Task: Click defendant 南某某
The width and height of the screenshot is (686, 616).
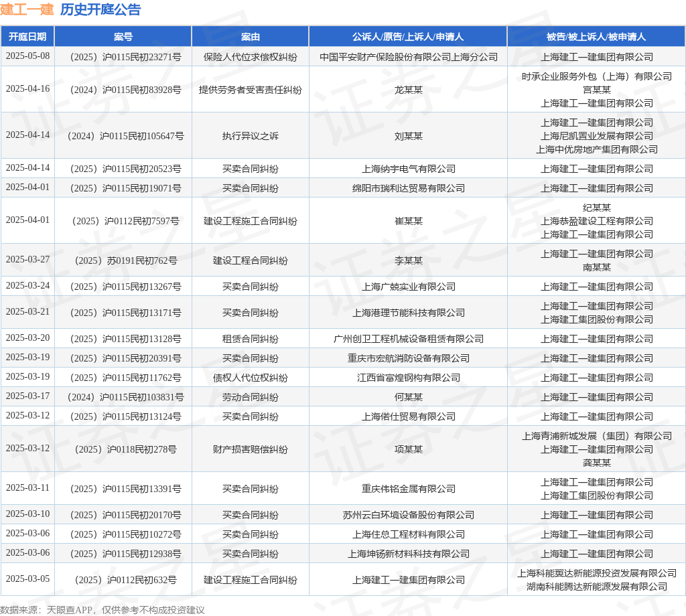Action: [596, 267]
